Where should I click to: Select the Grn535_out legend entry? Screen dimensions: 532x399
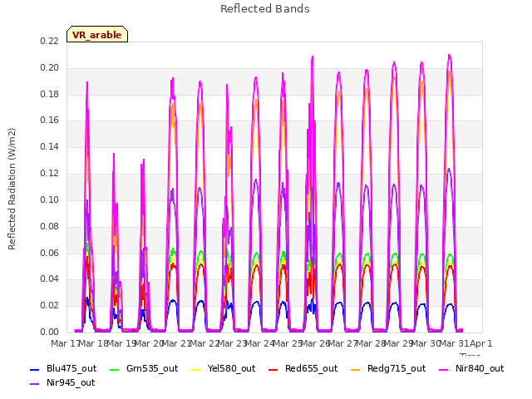pos(144,368)
